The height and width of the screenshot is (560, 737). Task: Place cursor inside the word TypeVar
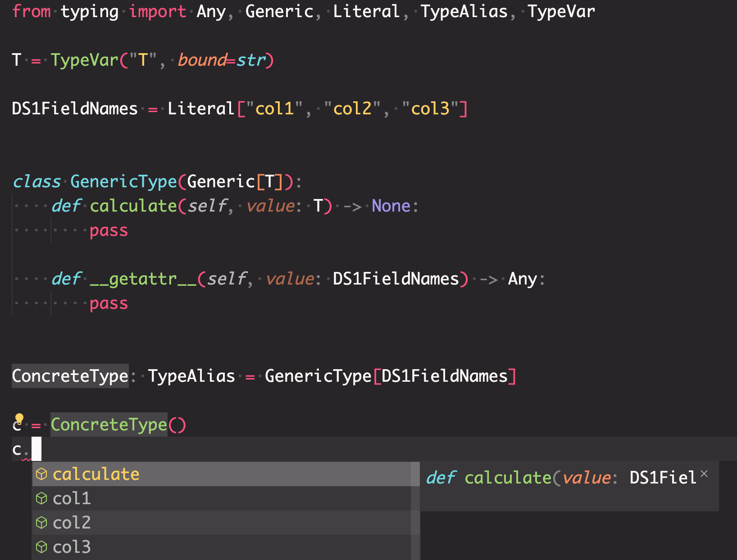(84, 60)
